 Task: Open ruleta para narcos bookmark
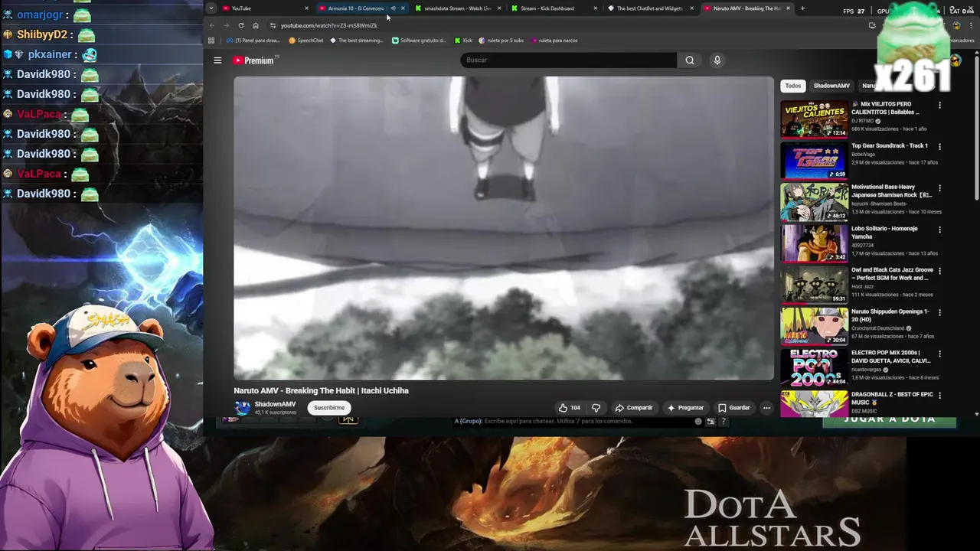(554, 41)
